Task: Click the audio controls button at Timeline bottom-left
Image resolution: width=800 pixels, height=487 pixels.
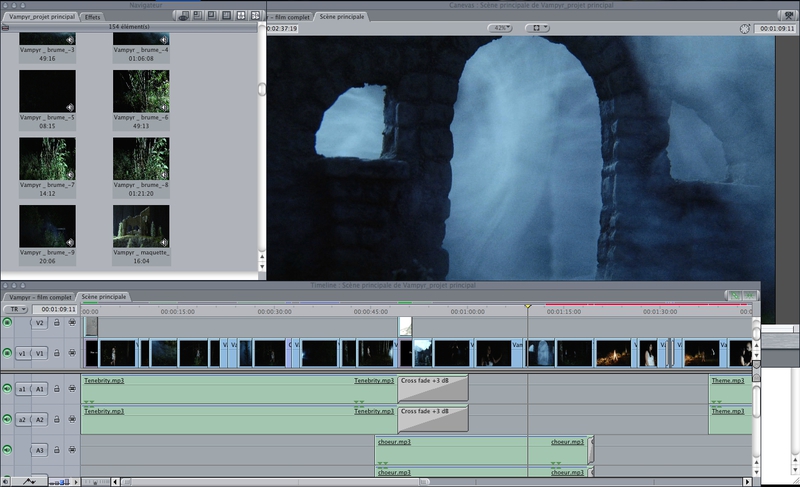Action: pyautogui.click(x=6, y=481)
